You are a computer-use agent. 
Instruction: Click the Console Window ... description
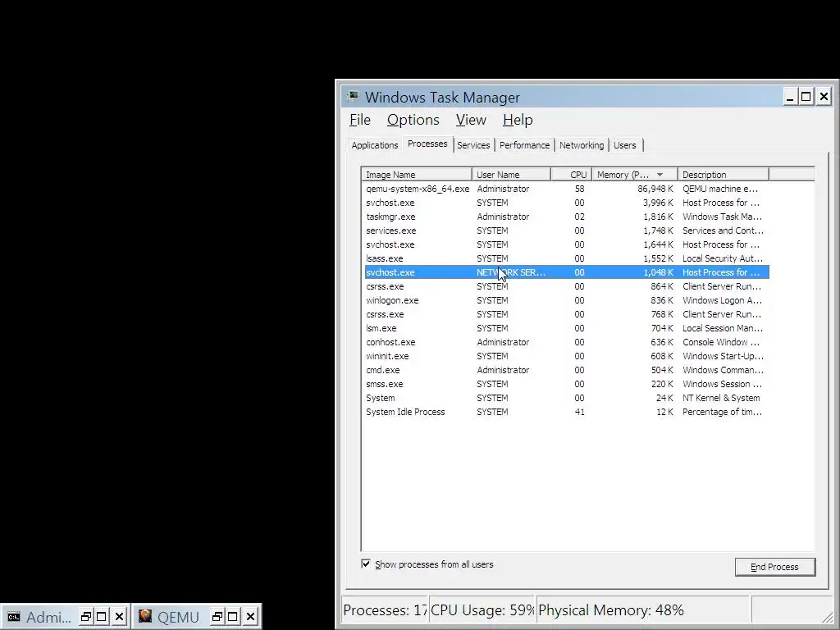[721, 342]
